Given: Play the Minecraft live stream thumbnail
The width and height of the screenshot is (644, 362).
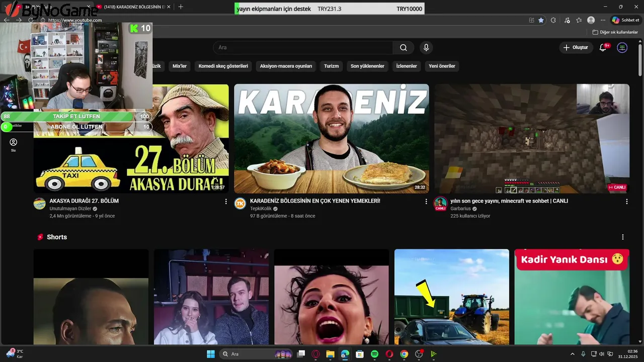Looking at the screenshot, I should pyautogui.click(x=532, y=138).
